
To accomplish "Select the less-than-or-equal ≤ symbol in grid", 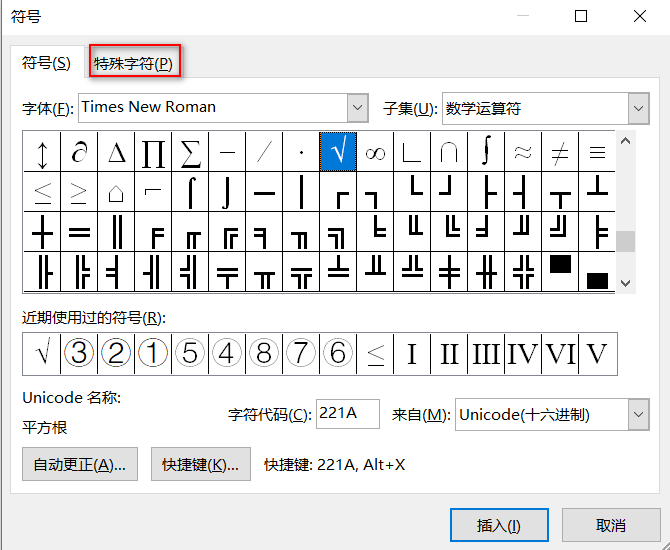I will [42, 192].
